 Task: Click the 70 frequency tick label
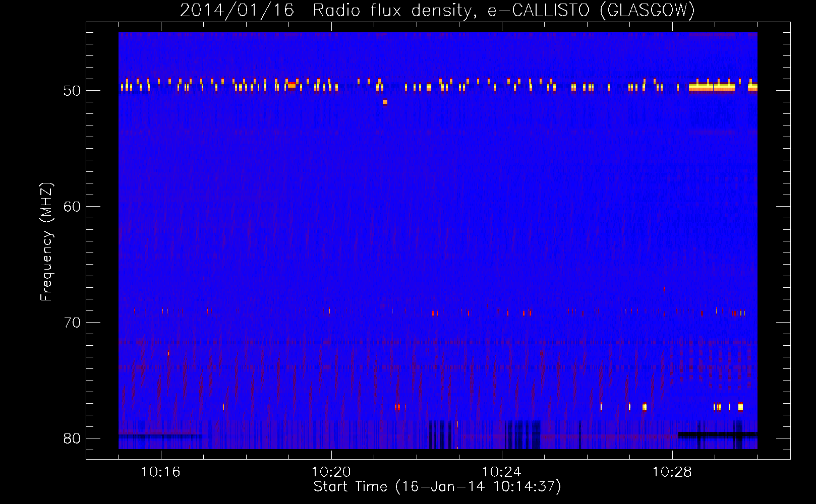click(x=73, y=323)
